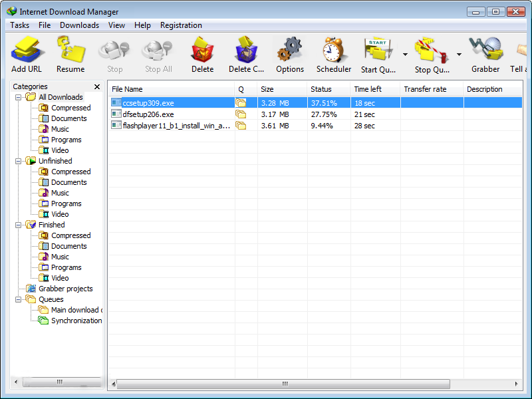Open the File menu

(45, 25)
